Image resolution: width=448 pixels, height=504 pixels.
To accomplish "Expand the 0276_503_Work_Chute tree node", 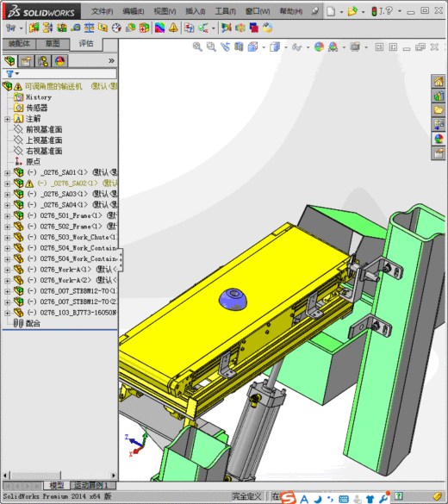I will pyautogui.click(x=7, y=238).
